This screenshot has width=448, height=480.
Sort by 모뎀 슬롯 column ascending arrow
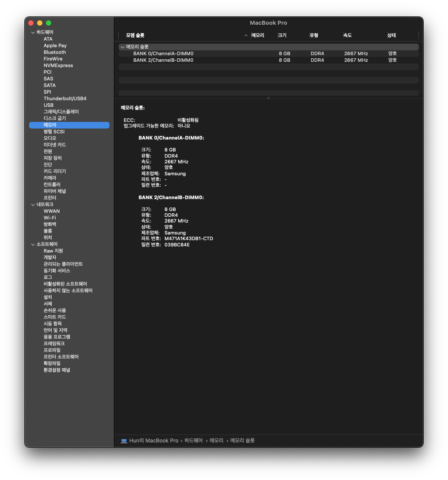click(x=246, y=35)
